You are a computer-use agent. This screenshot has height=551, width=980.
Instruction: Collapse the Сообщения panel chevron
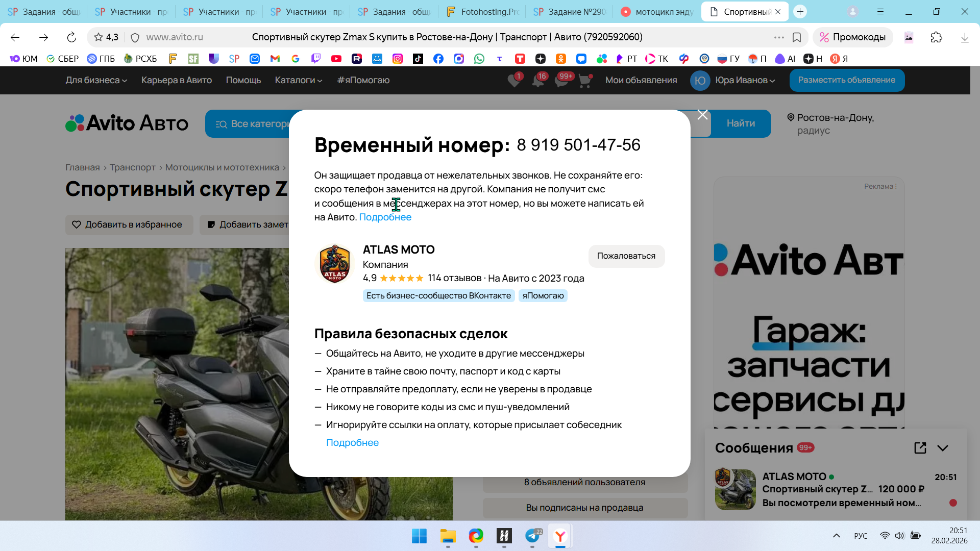943,448
